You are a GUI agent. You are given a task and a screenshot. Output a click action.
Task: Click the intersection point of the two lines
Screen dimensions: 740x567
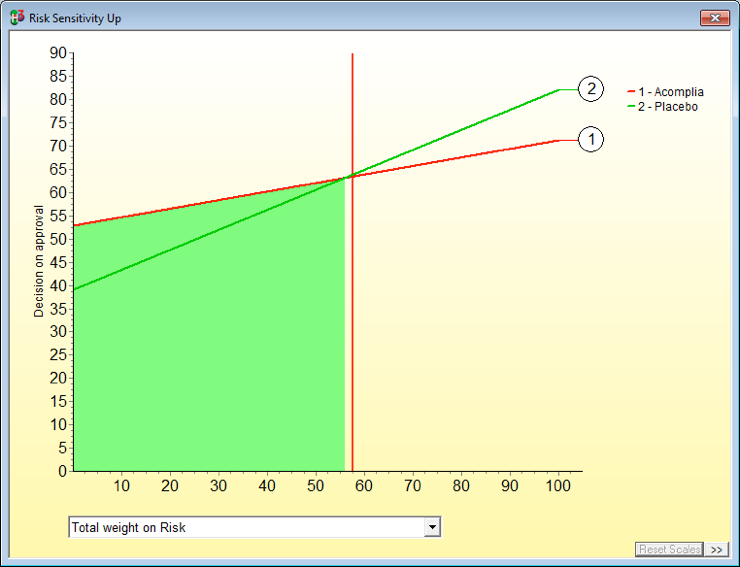348,178
